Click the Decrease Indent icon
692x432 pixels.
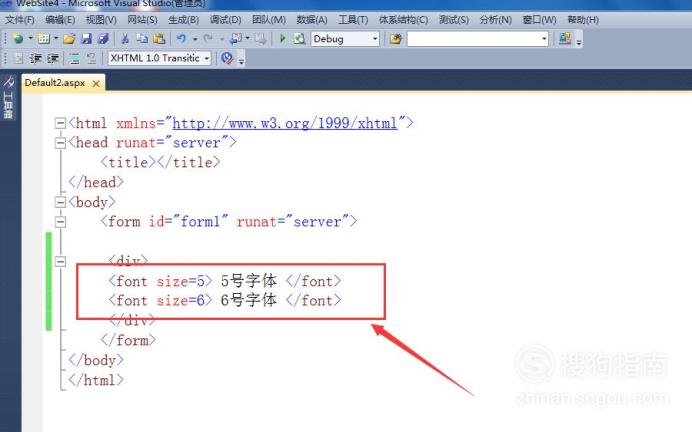pos(36,58)
